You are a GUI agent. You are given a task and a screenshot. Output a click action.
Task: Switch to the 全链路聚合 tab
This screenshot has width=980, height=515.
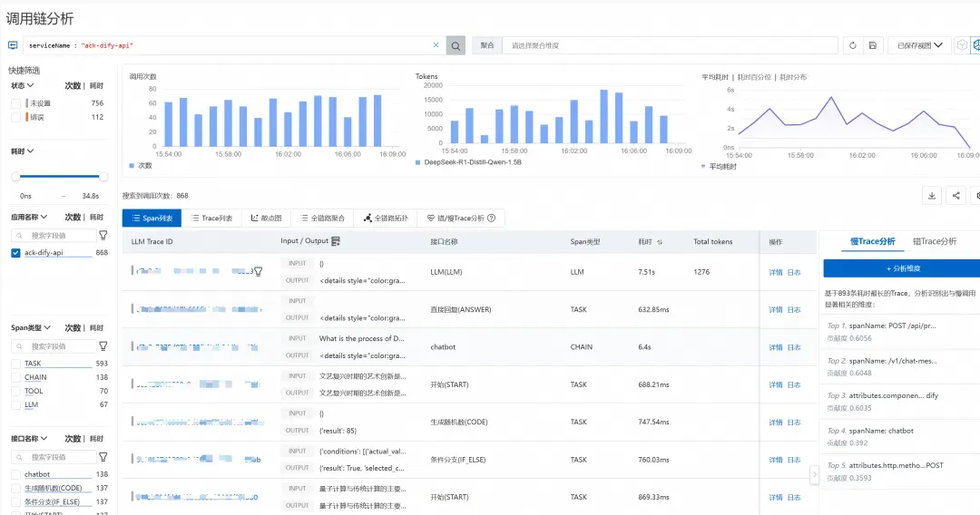[x=322, y=218]
